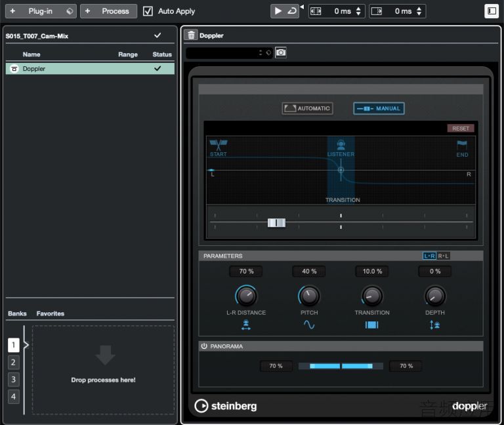Open preset management diamond menu
Screen dimensions: 504x425
268,52
